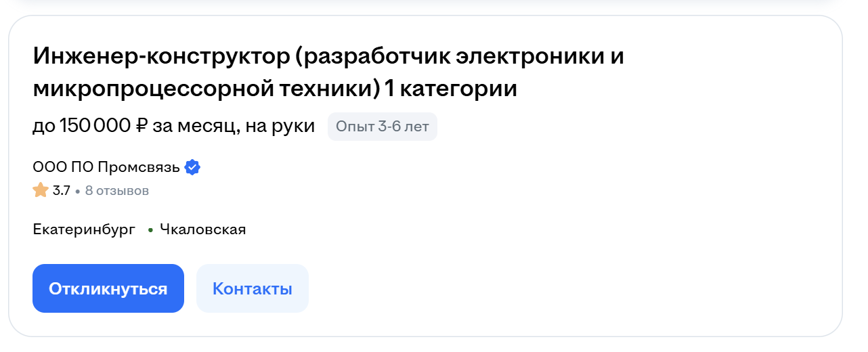The image size is (868, 352).
Task: Click the green metro line dot
Action: click(150, 230)
